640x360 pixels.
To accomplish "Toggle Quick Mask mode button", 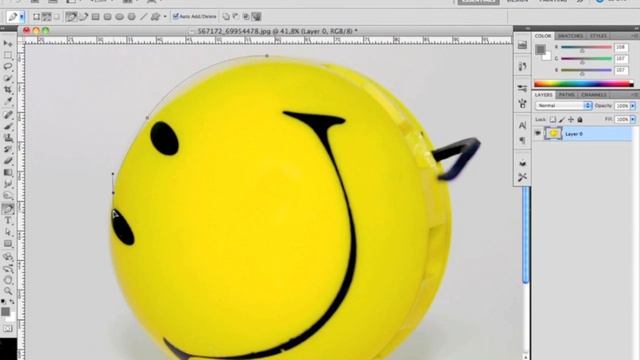I will coord(8,329).
